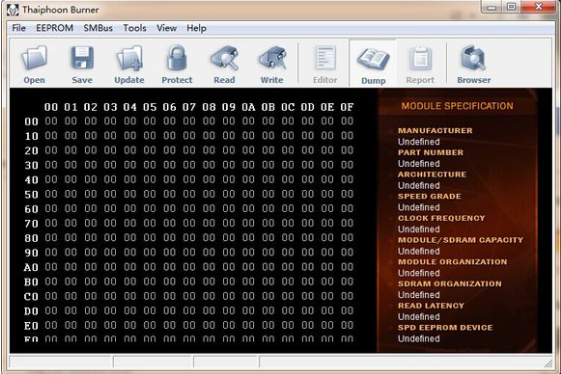Click the MODULE ORGANIZATION label
This screenshot has height=374, width=561.
pyautogui.click(x=453, y=262)
